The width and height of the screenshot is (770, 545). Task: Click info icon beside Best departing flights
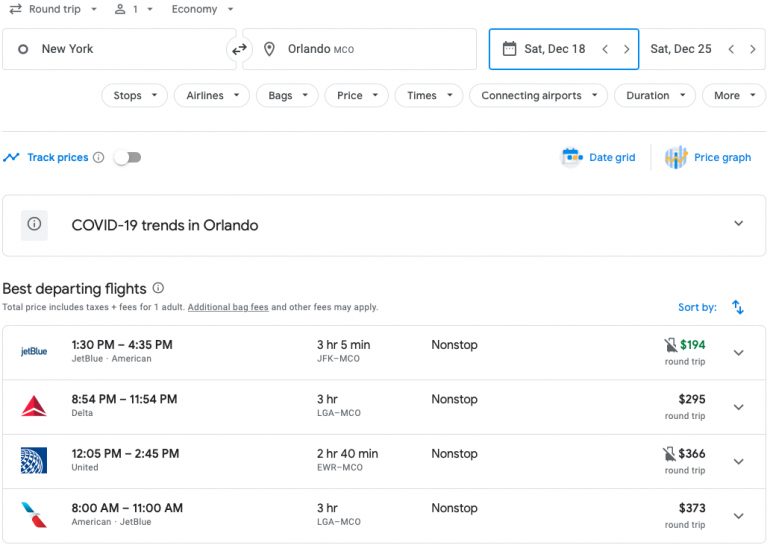[x=158, y=288]
